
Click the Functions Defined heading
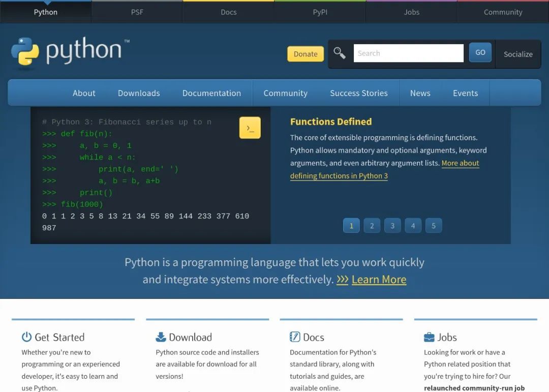point(331,122)
